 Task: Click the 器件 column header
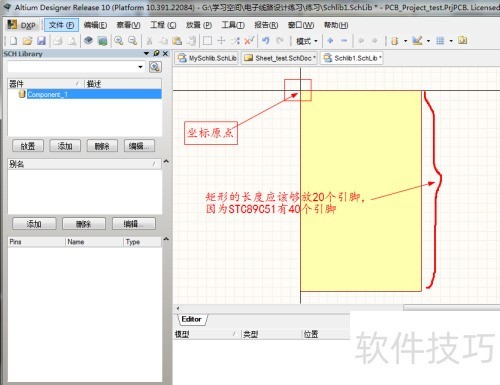(x=45, y=84)
